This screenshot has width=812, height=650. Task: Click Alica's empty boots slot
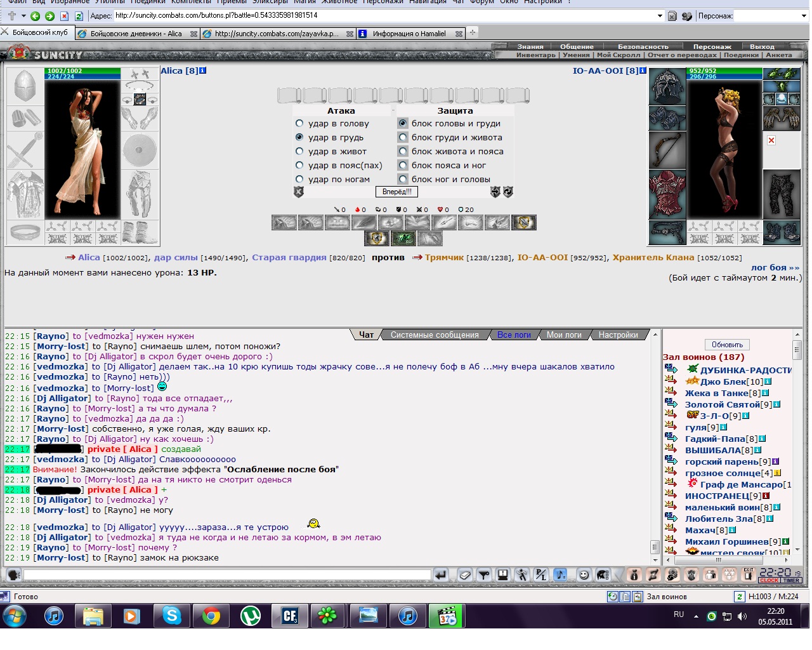[x=140, y=232]
